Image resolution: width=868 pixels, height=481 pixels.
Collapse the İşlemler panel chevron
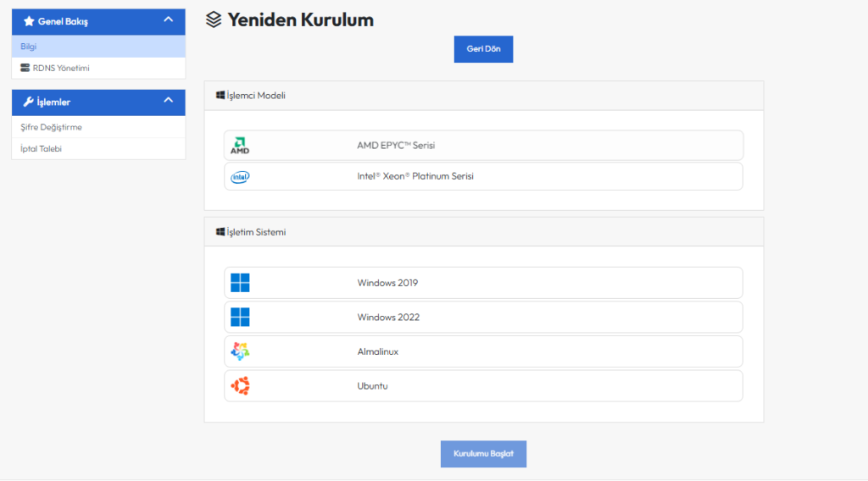click(168, 102)
